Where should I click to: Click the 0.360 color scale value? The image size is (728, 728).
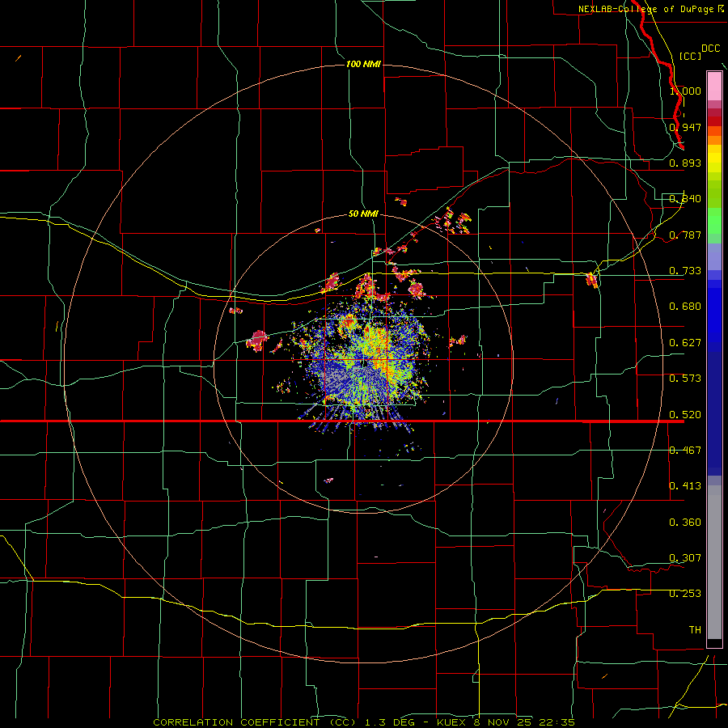tap(685, 523)
